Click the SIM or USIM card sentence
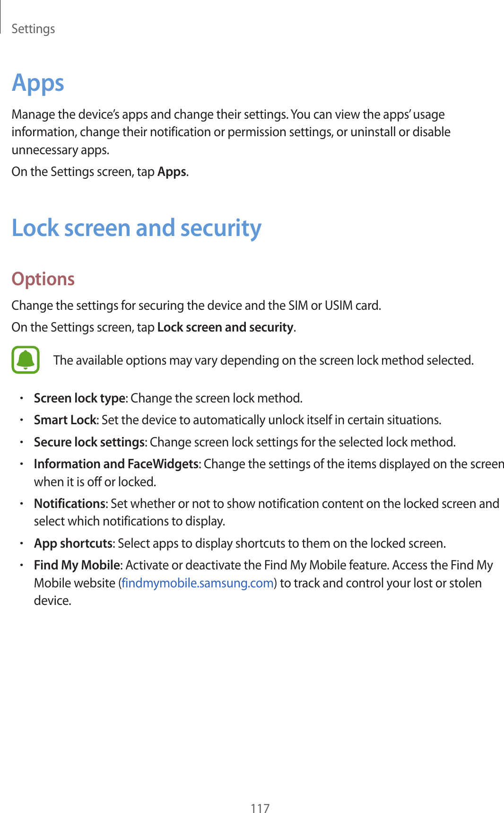Viewport: 504px width, 813px height. [x=196, y=306]
